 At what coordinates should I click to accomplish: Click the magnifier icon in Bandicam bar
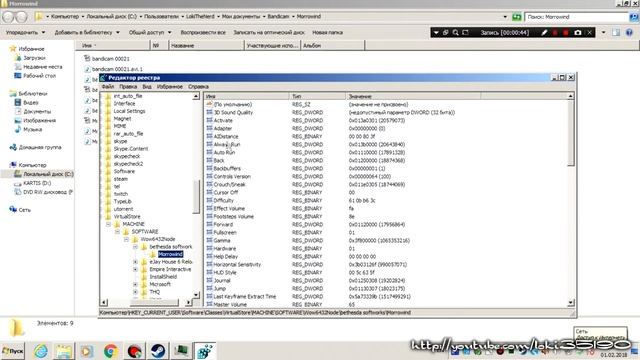coord(456,33)
